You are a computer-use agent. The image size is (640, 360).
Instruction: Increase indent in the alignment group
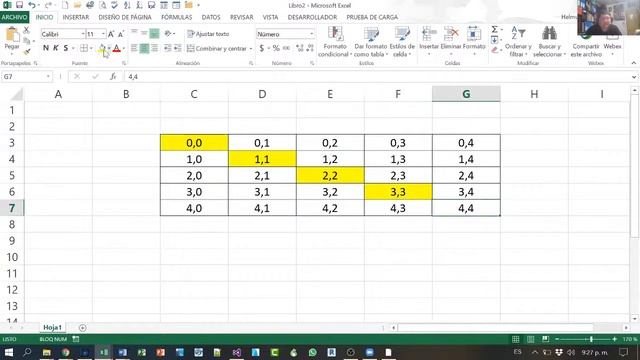pos(178,48)
